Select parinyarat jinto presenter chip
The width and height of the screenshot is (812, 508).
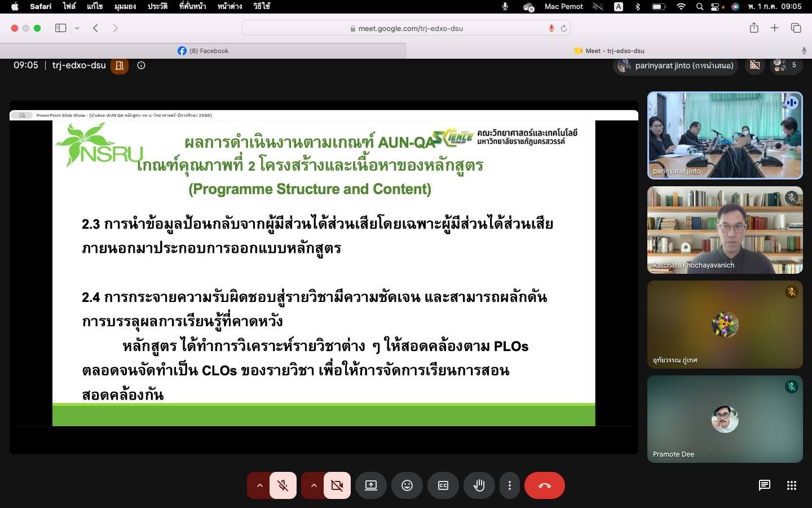point(676,65)
